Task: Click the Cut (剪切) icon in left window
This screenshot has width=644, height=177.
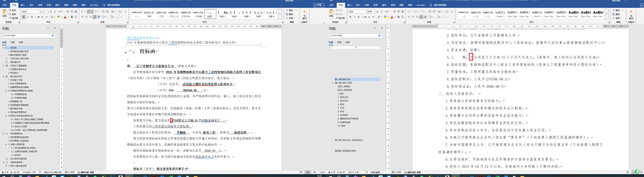Action: (x=12, y=10)
